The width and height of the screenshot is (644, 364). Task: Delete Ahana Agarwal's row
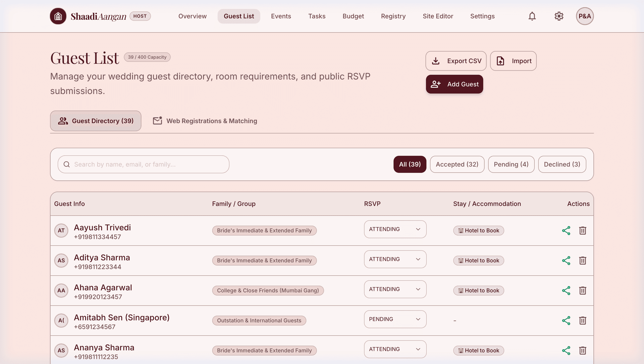(x=583, y=290)
